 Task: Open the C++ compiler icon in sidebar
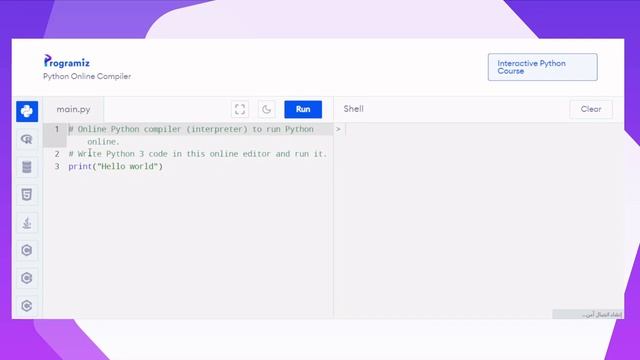pyautogui.click(x=27, y=278)
